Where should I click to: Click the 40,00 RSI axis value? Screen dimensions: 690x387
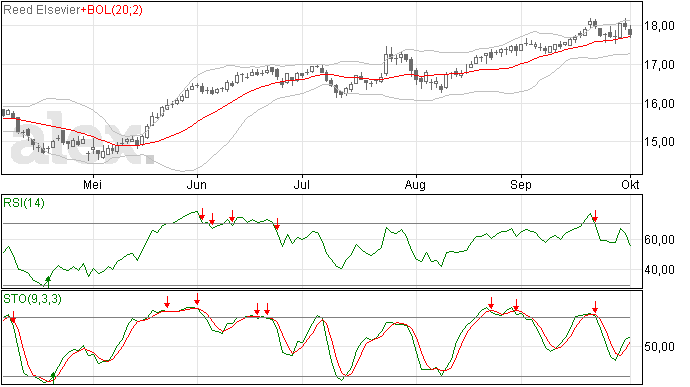[x=659, y=269]
